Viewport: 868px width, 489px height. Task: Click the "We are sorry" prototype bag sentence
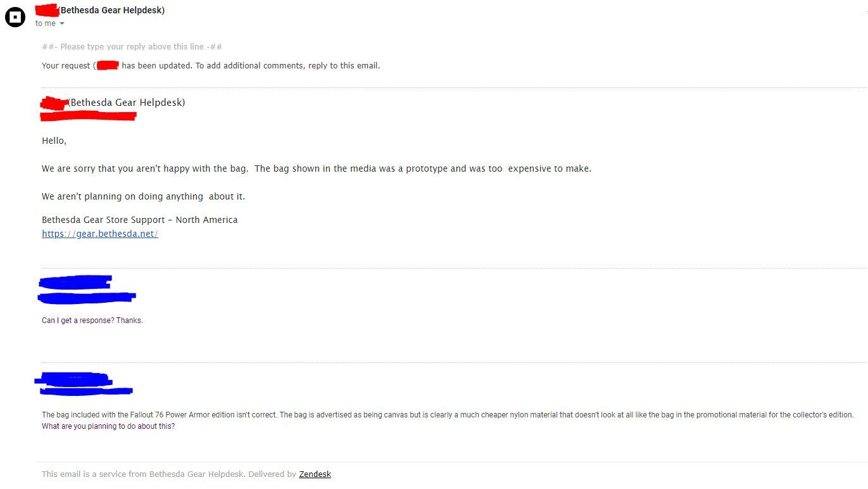point(316,168)
